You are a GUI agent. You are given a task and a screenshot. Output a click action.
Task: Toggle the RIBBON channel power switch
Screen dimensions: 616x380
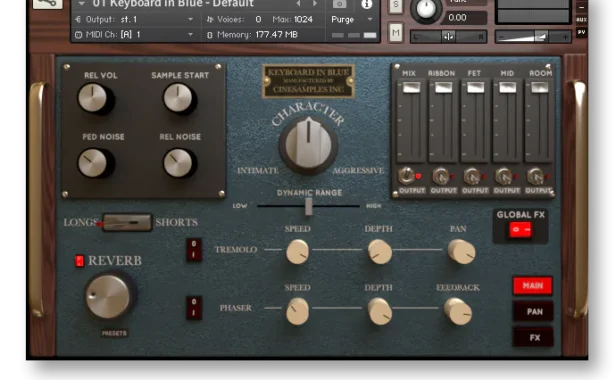[x=440, y=176]
